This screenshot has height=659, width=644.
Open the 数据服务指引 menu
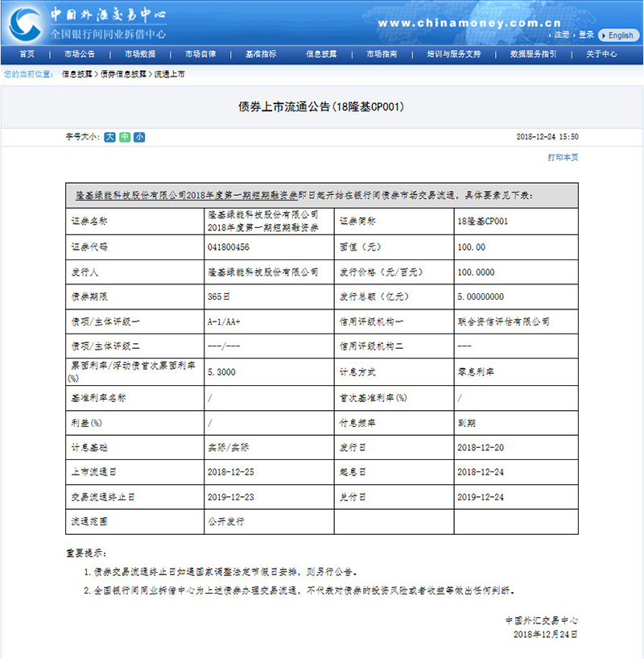click(533, 54)
